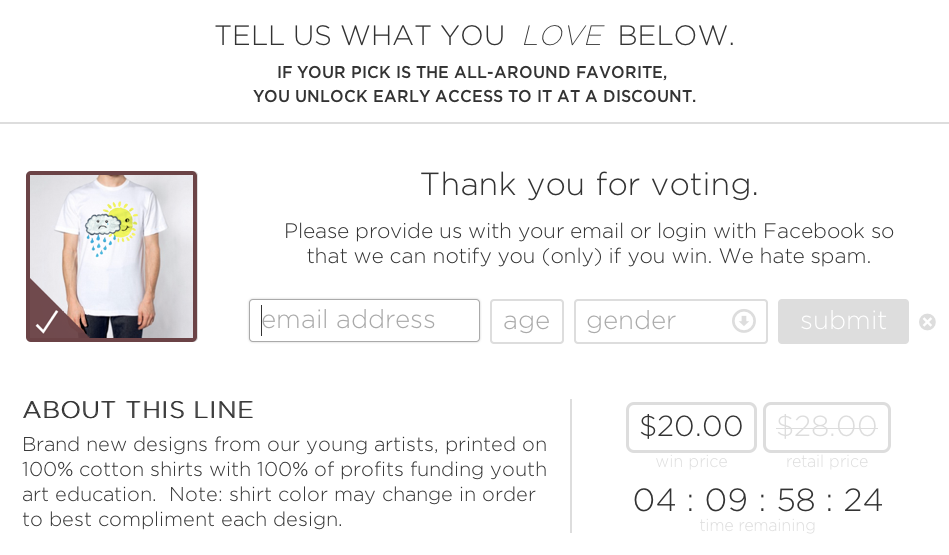Screen dimensions: 949x555
Task: Click the gender dropdown arrow icon
Action: pyautogui.click(x=743, y=321)
